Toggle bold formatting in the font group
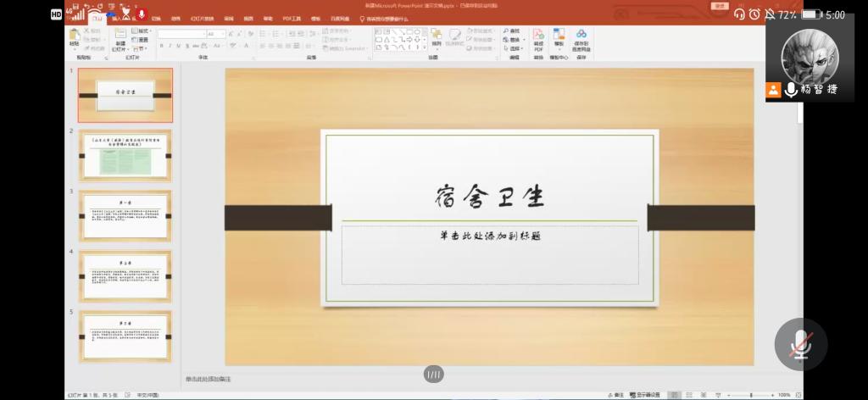The height and width of the screenshot is (400, 868). tap(161, 46)
